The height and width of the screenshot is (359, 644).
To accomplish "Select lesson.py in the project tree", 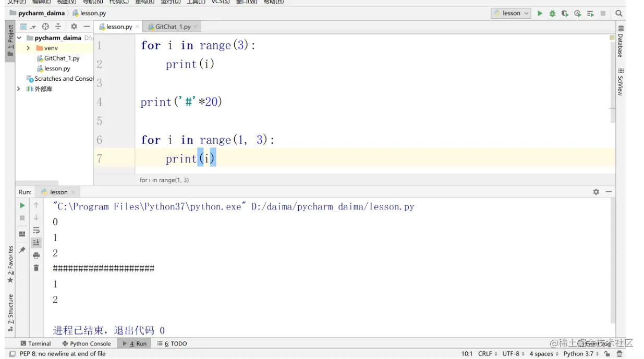I will pyautogui.click(x=53, y=68).
